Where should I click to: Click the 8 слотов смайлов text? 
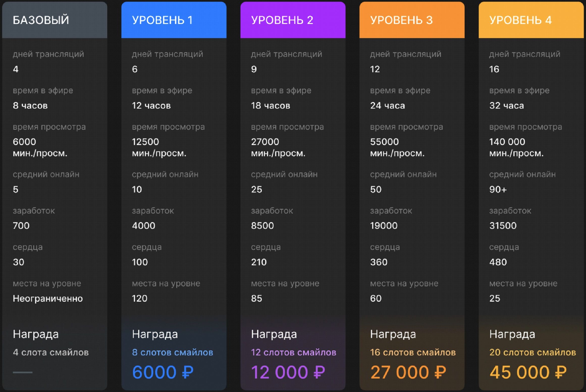coord(172,352)
